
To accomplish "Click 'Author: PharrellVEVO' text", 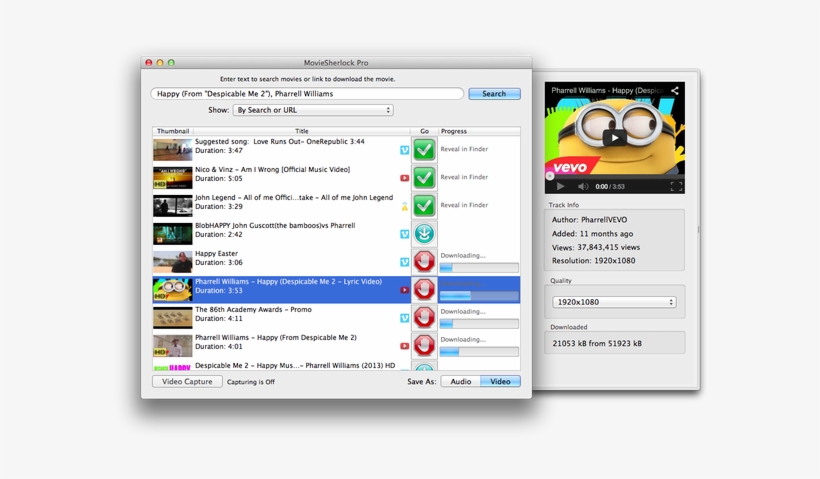I will [x=589, y=220].
